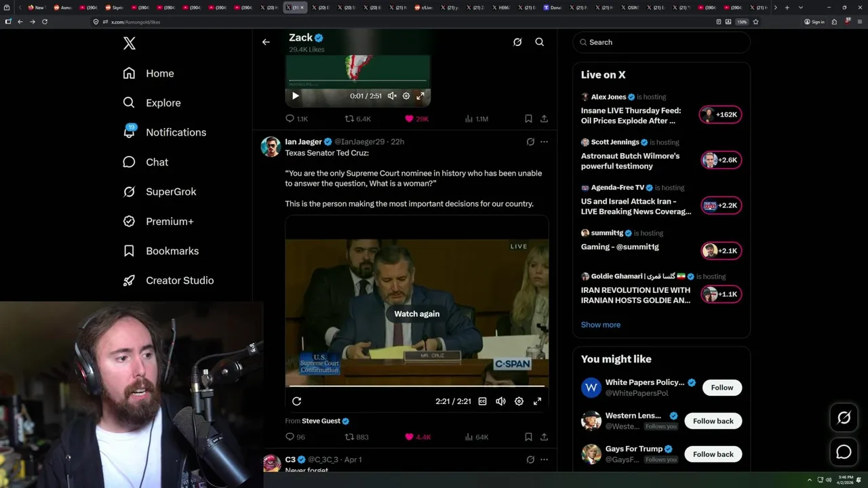Viewport: 868px width, 488px height.
Task: Share the top post with 1.1M views
Action: coord(544,119)
